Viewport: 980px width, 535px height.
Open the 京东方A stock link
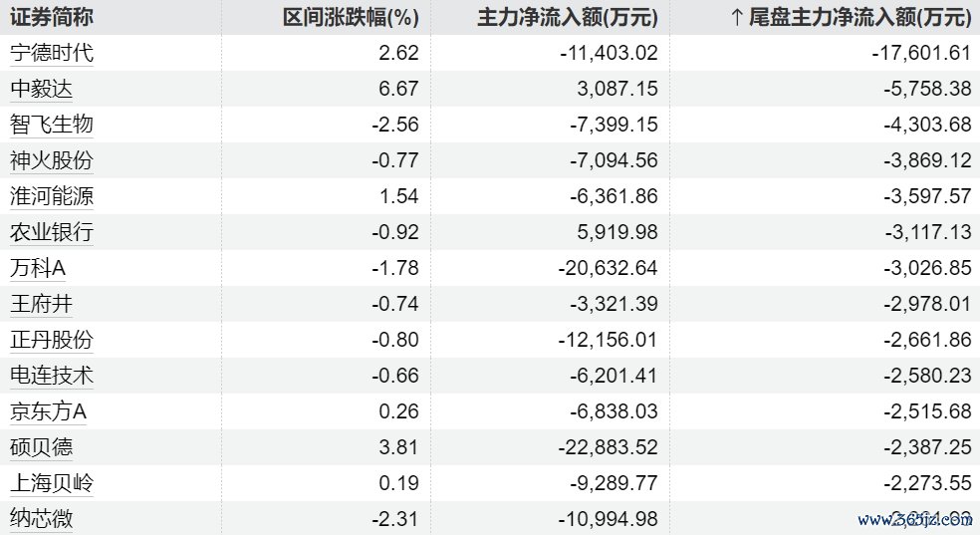49,411
